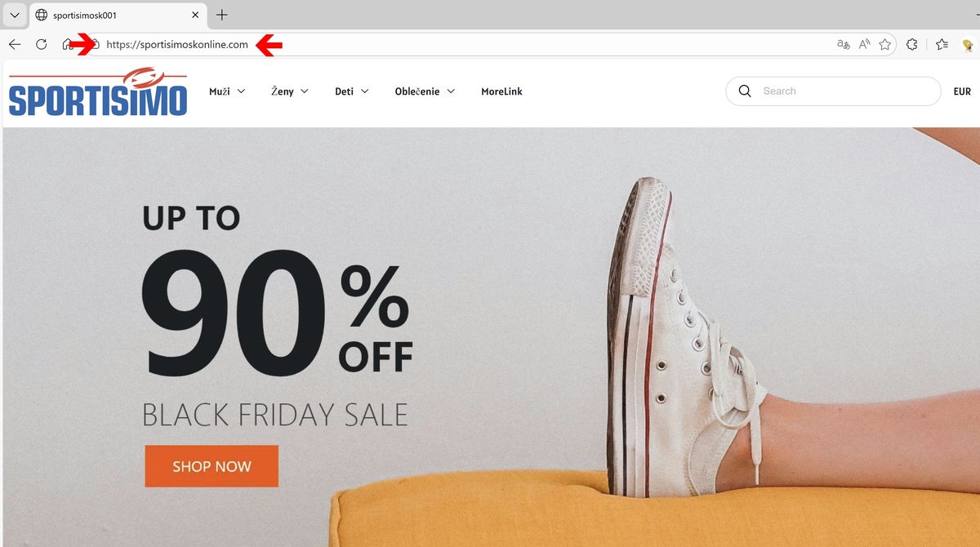Click the translate page icon
This screenshot has height=547, width=980.
click(844, 45)
